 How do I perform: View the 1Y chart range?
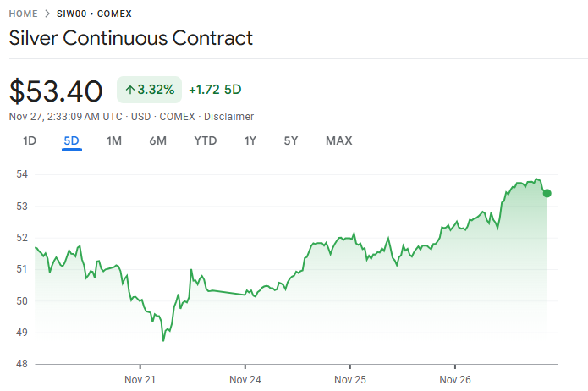[x=250, y=140]
